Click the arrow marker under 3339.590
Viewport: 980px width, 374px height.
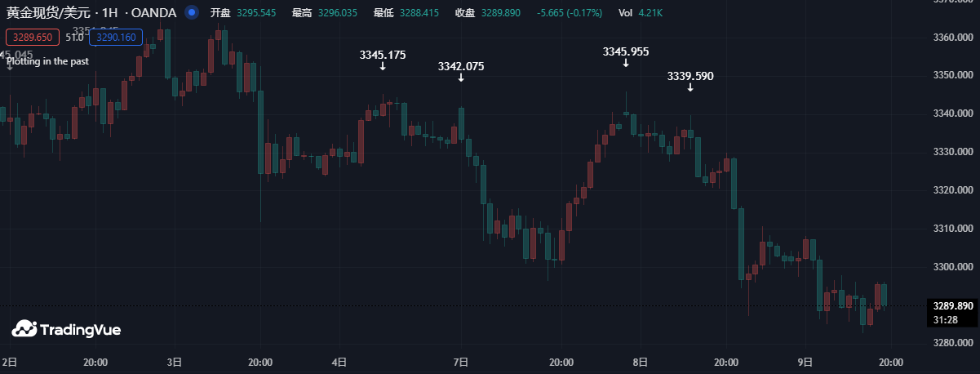690,87
